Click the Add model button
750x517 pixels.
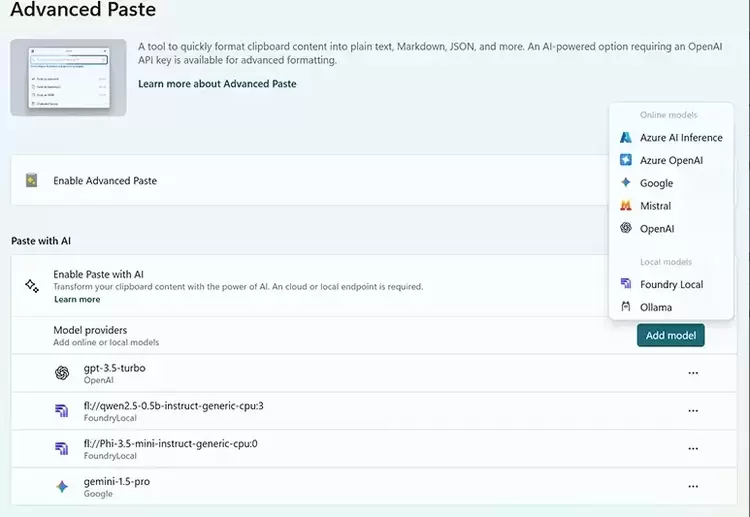(670, 335)
